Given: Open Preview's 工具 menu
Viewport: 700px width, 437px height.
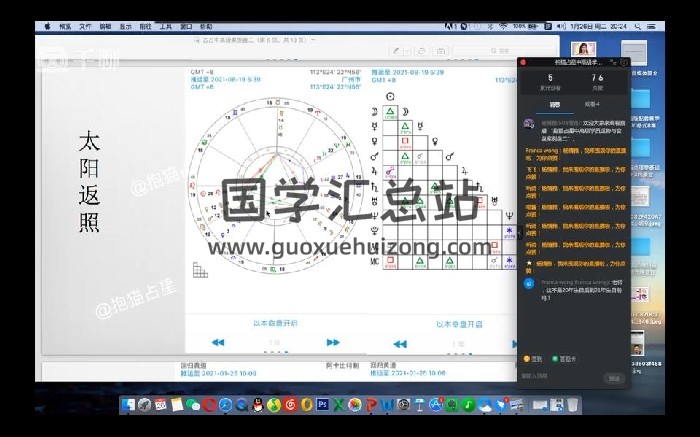Looking at the screenshot, I should (166, 27).
